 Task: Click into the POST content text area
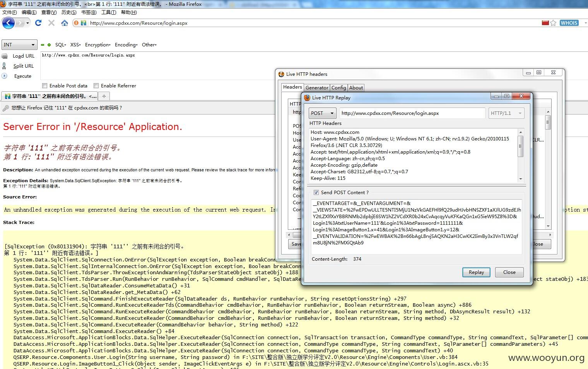416,227
